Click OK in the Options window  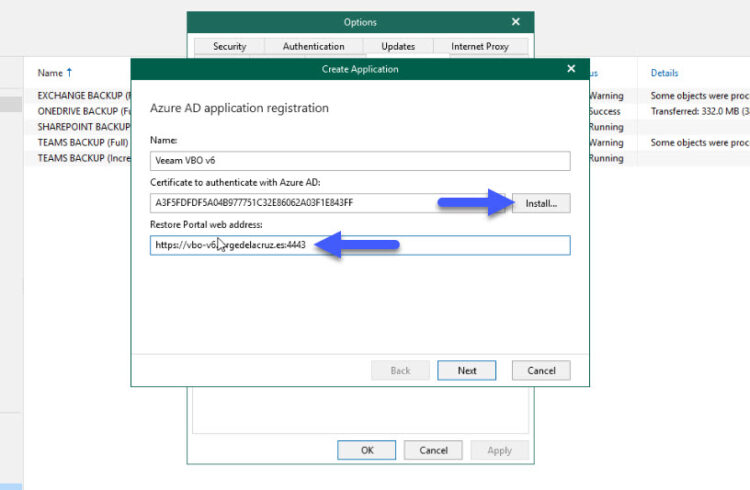point(367,450)
